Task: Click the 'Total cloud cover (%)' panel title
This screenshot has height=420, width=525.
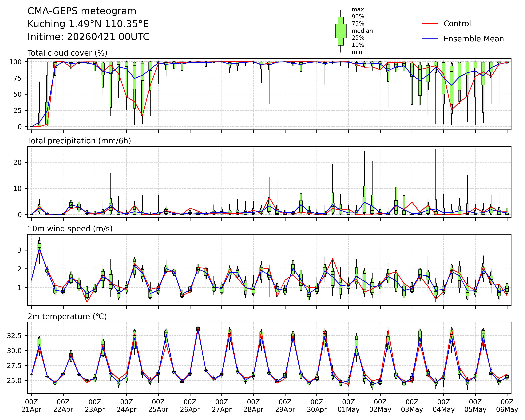Action: click(x=67, y=53)
